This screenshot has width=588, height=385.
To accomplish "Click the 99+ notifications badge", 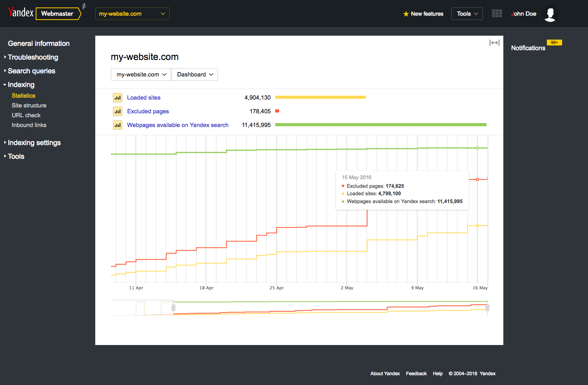I will click(554, 42).
